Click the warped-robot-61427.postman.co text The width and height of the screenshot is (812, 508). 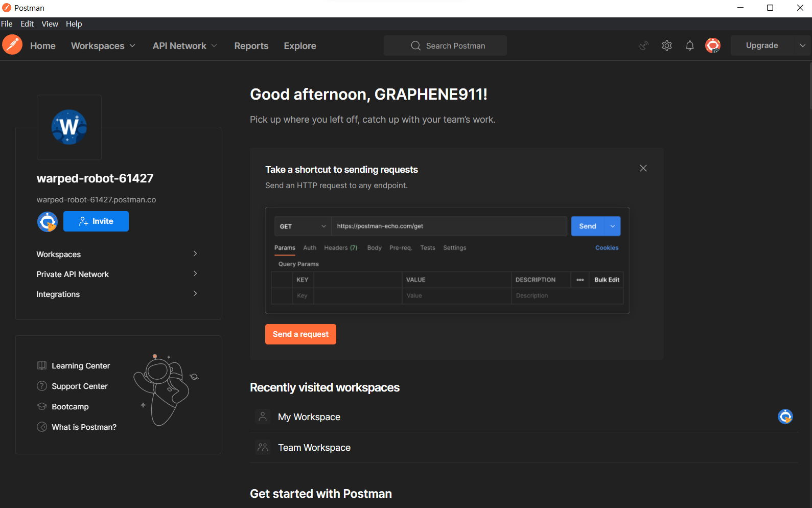[x=96, y=200]
